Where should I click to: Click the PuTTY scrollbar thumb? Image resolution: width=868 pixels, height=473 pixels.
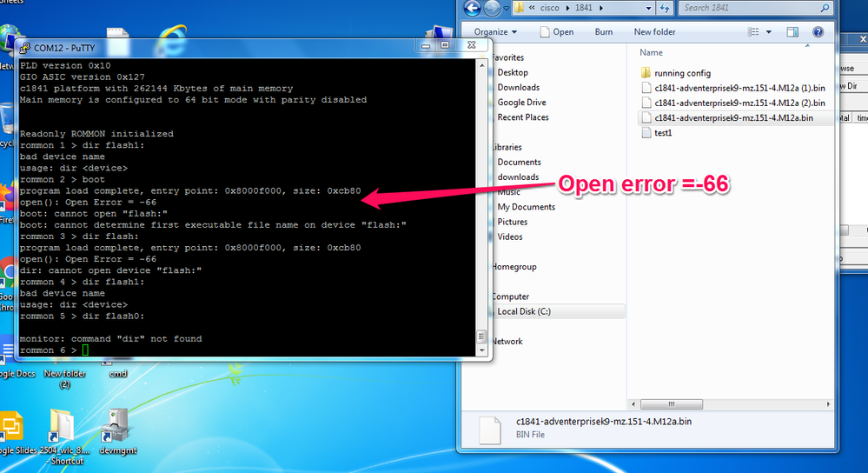[x=481, y=337]
